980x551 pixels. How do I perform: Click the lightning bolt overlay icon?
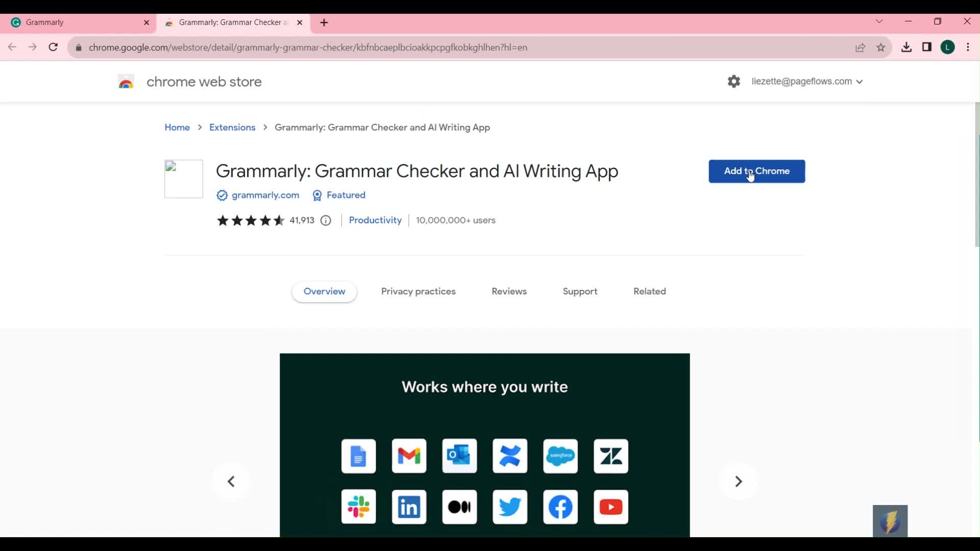pyautogui.click(x=890, y=521)
